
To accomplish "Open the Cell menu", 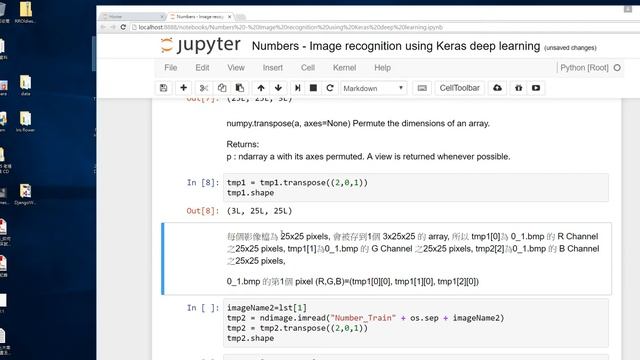I will click(x=308, y=68).
